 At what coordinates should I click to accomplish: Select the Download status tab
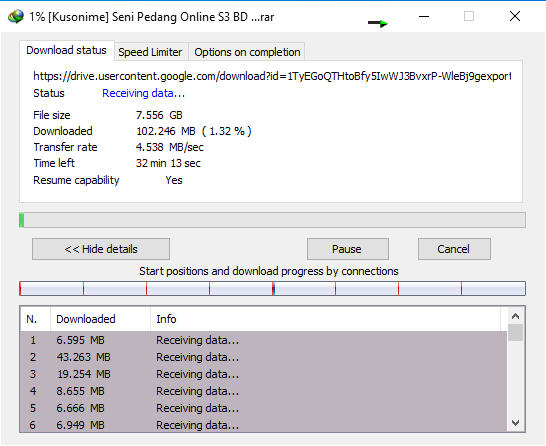67,50
